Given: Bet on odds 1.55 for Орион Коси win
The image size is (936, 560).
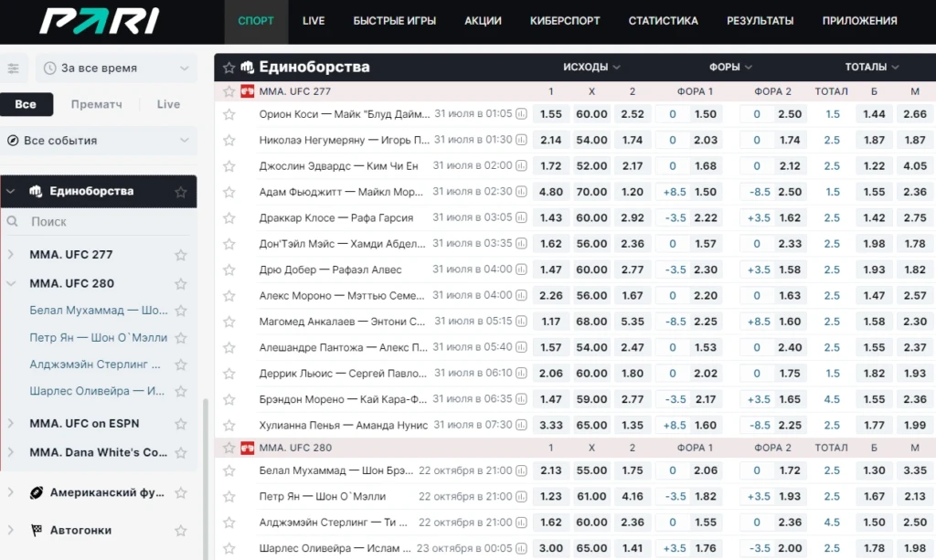Looking at the screenshot, I should point(551,114).
